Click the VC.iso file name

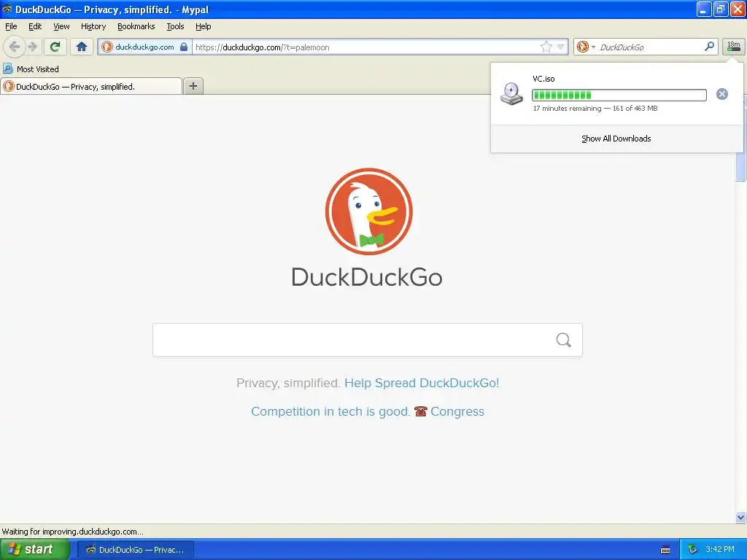(x=543, y=79)
